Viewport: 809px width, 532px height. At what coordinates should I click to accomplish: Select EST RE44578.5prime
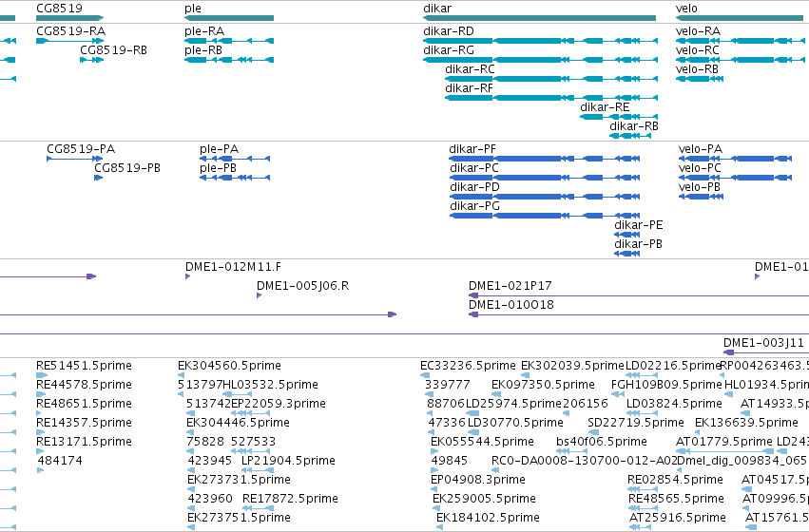click(40, 394)
